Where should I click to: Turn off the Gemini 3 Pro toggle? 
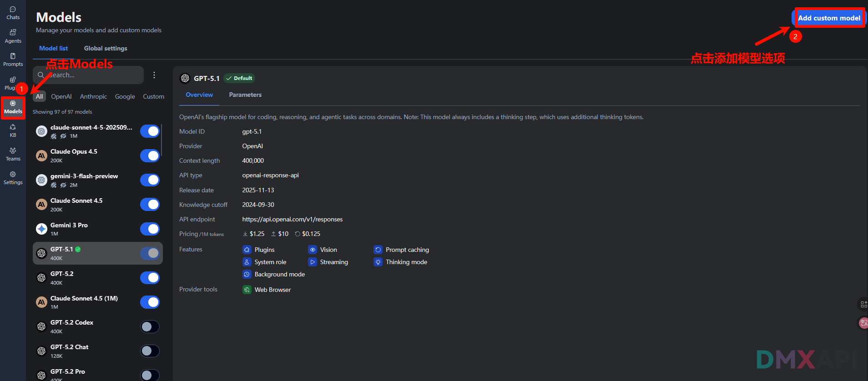pyautogui.click(x=150, y=229)
